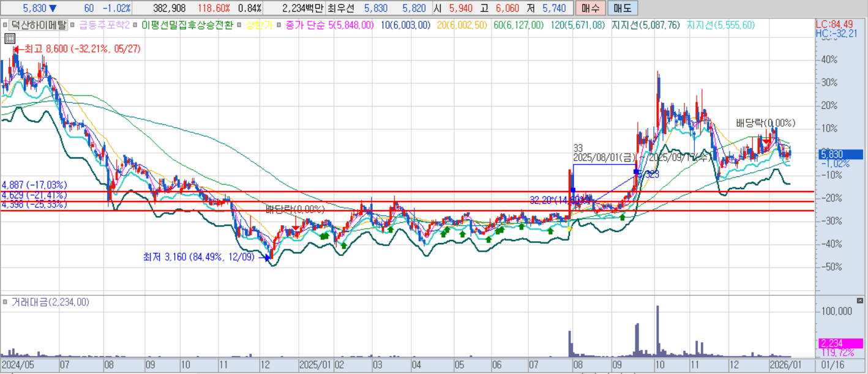
Task: Click the 100,000 volume axis label
Action: pos(836,312)
